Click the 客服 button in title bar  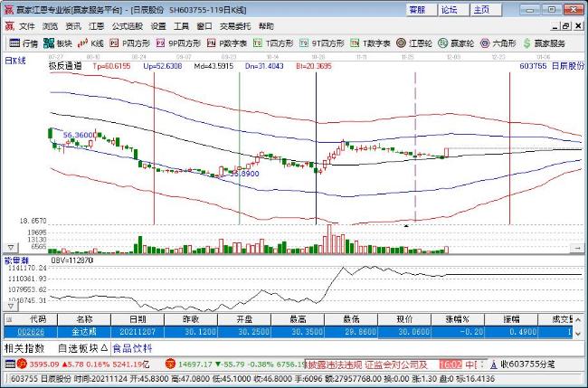coord(422,10)
